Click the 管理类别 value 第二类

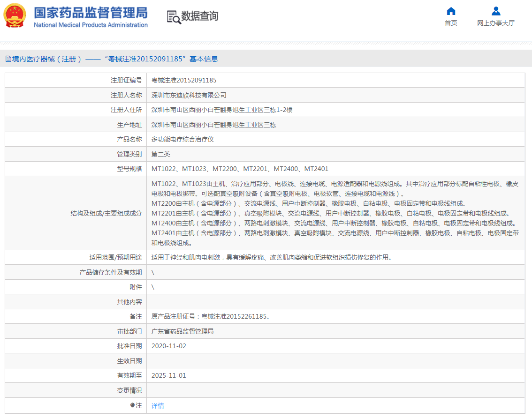(x=161, y=154)
